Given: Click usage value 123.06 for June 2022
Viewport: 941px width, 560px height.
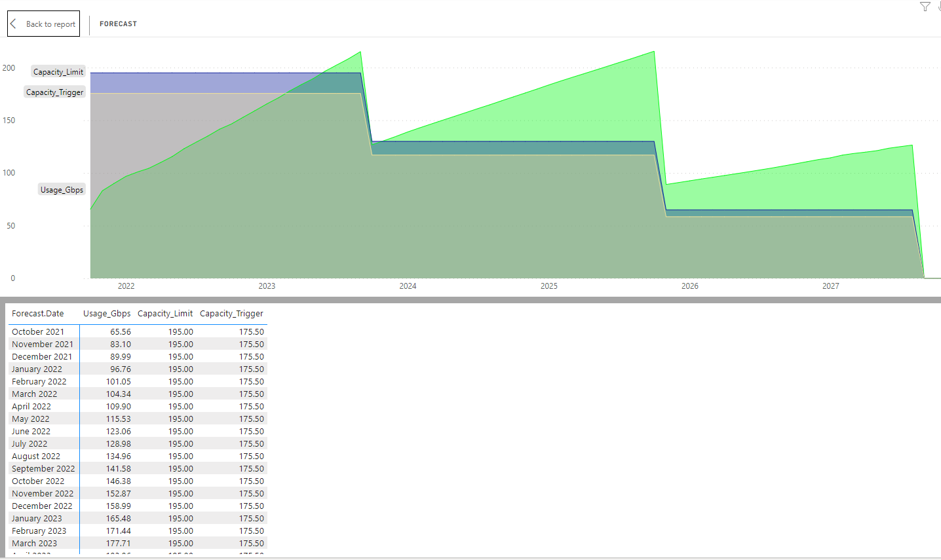Looking at the screenshot, I should pos(119,432).
